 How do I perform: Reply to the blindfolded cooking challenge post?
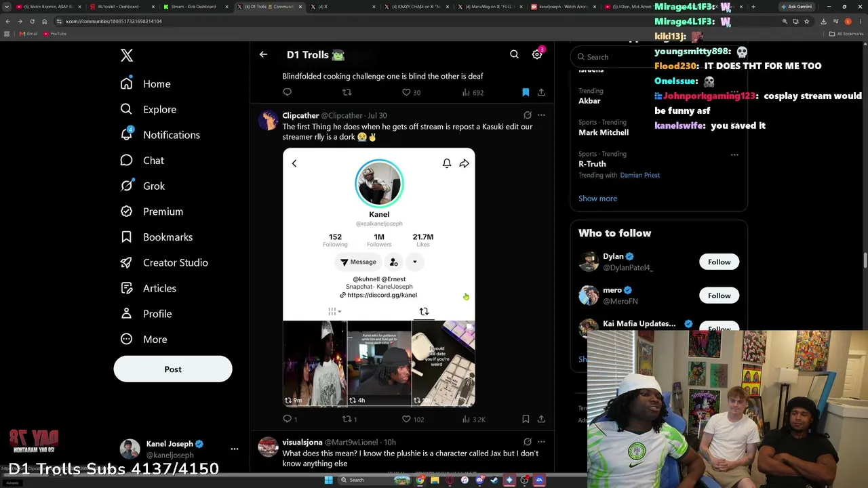click(x=288, y=92)
